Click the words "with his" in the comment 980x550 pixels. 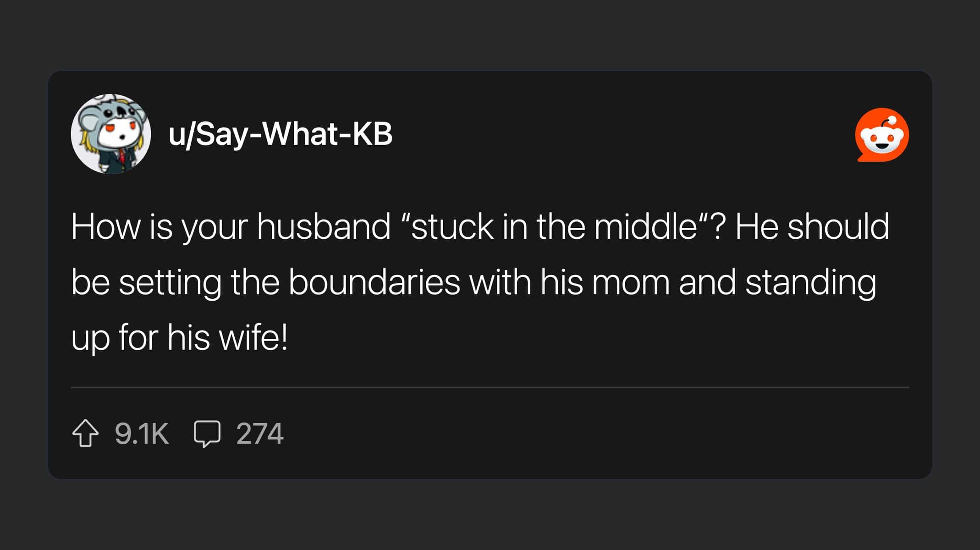tap(526, 282)
